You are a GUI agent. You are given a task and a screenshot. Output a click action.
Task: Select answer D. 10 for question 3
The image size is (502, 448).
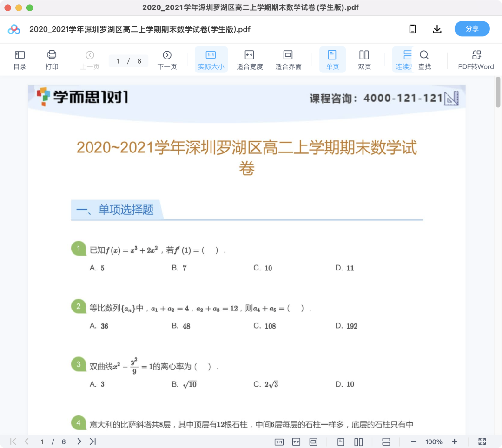click(345, 384)
